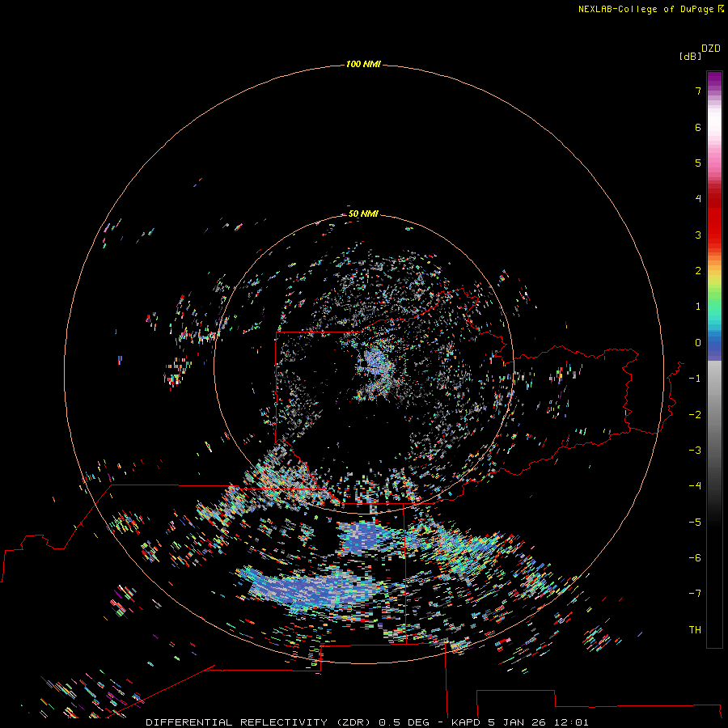Click the blue section of the color bar
The image size is (728, 728).
tap(714, 346)
